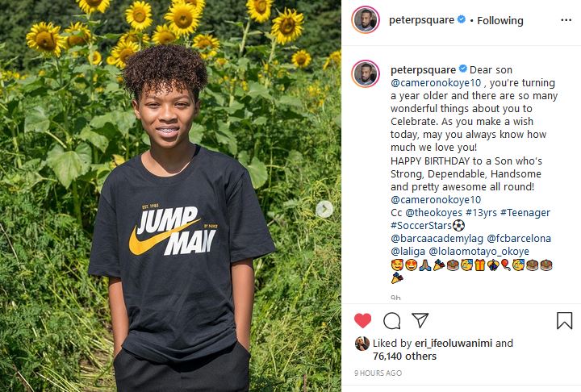Open the #13yrs hashtag
This screenshot has height=392, width=581.
[481, 213]
